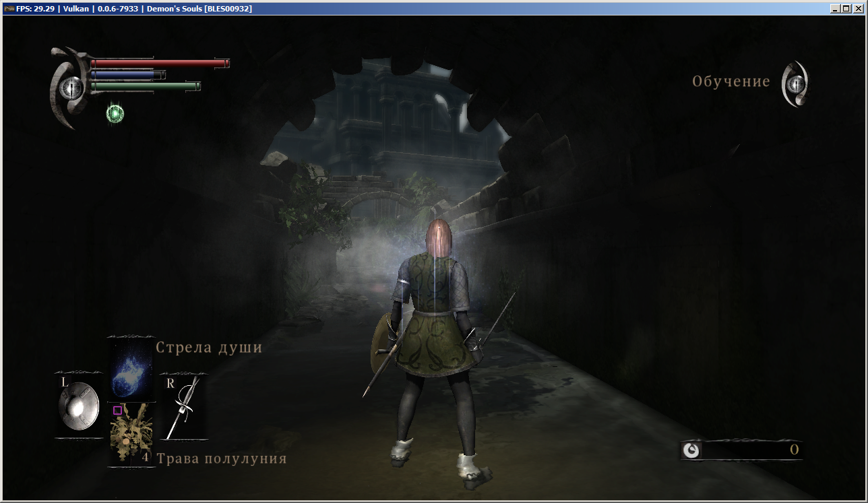Viewport: 868px width, 503px height.
Task: Click the RPCS3 app icon in the title bar
Action: click(9, 9)
